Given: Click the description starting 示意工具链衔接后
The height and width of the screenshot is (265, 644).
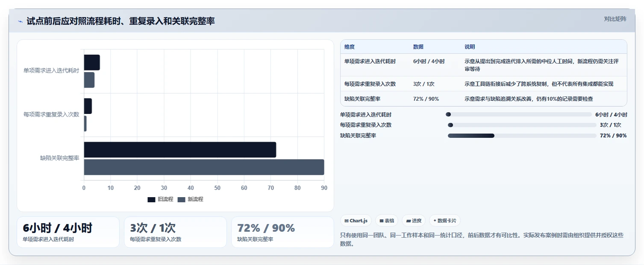Looking at the screenshot, I should click(539, 84).
